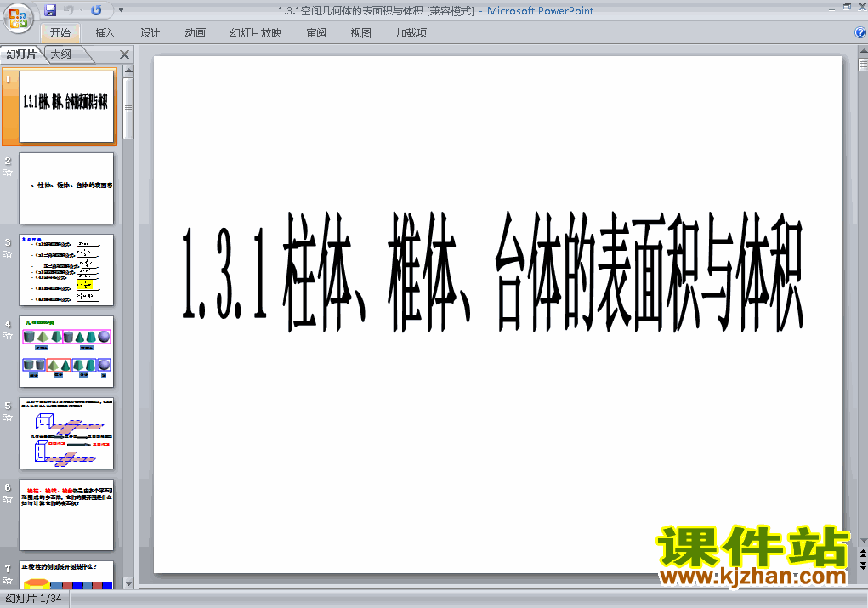
Task: Go to next slide with double-down arrow
Action: 863,565
